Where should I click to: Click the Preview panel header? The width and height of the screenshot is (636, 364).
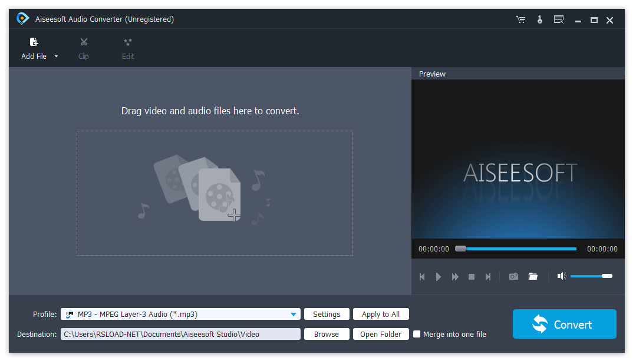[x=432, y=74]
